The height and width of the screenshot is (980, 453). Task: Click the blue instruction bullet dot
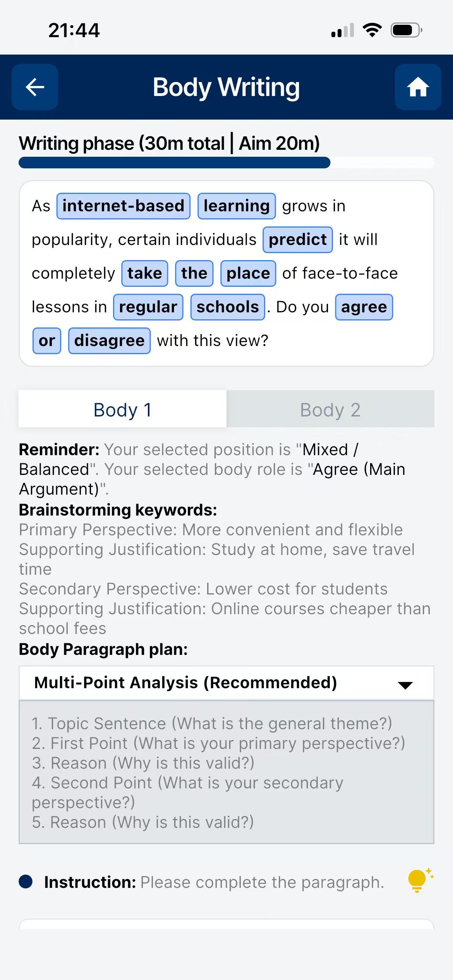(26, 882)
